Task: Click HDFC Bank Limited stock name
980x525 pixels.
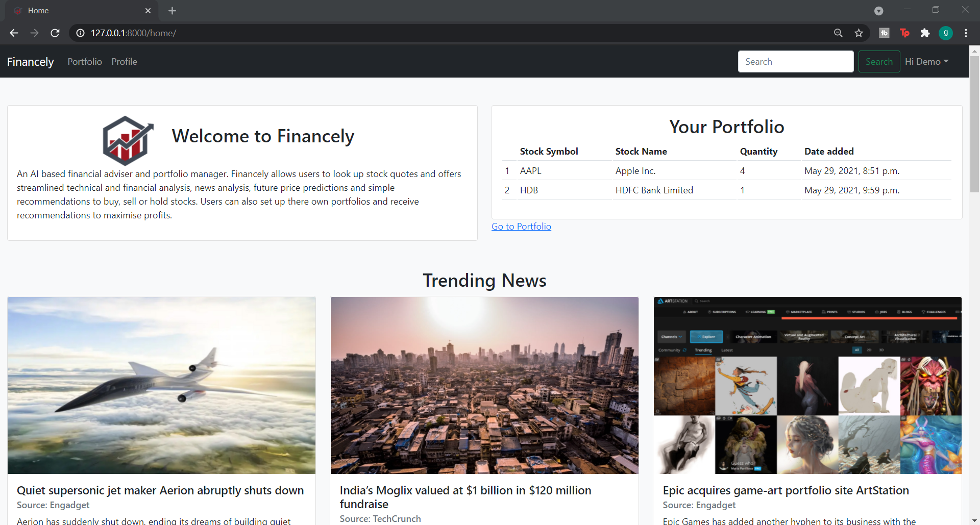Action: click(x=654, y=190)
